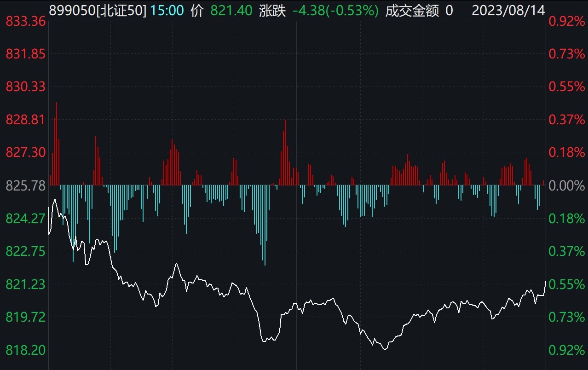This screenshot has width=588, height=370.
Task: Click left axis value 822.75
Action: (25, 251)
